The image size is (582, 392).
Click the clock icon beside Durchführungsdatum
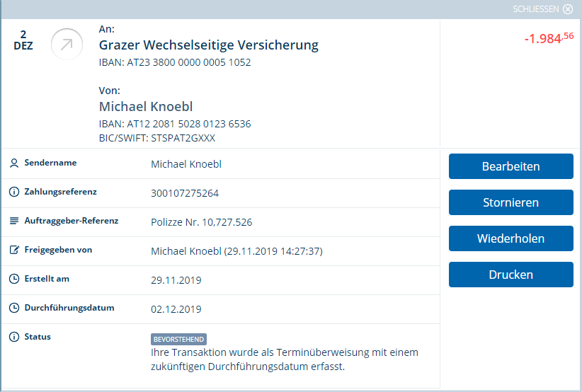coord(14,308)
